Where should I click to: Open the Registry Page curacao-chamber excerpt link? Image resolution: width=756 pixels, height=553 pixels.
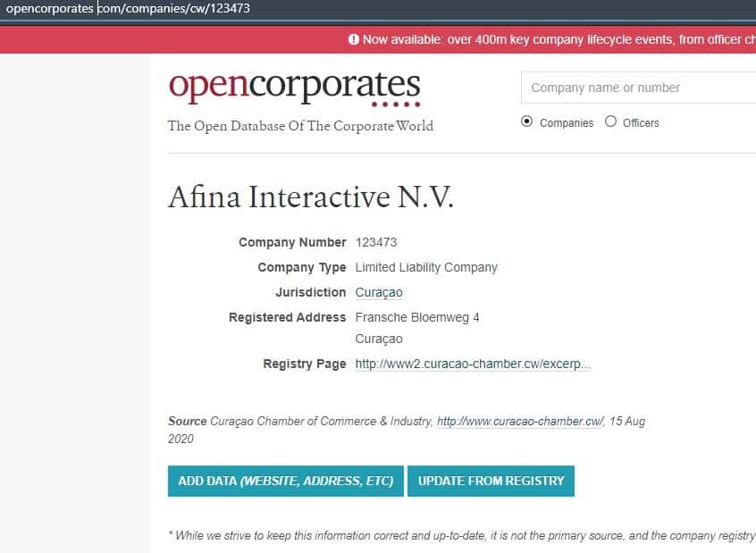coord(473,364)
